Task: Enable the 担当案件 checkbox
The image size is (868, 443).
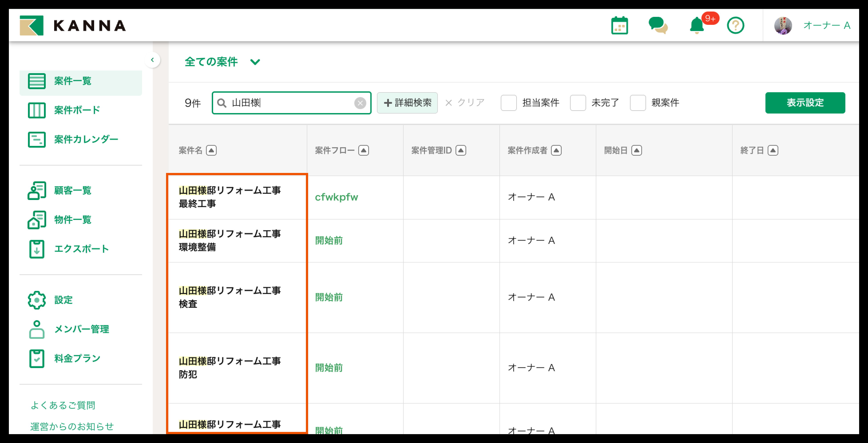Action: pos(508,103)
